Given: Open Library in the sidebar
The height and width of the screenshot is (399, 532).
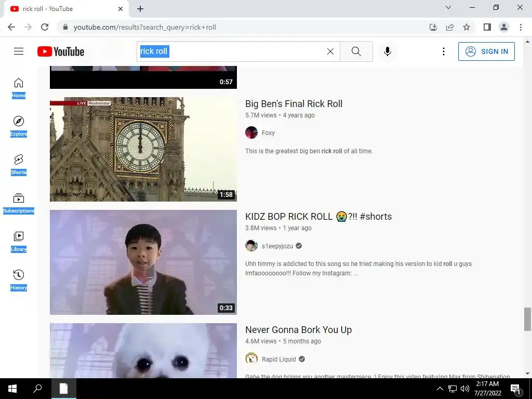Looking at the screenshot, I should tap(19, 242).
